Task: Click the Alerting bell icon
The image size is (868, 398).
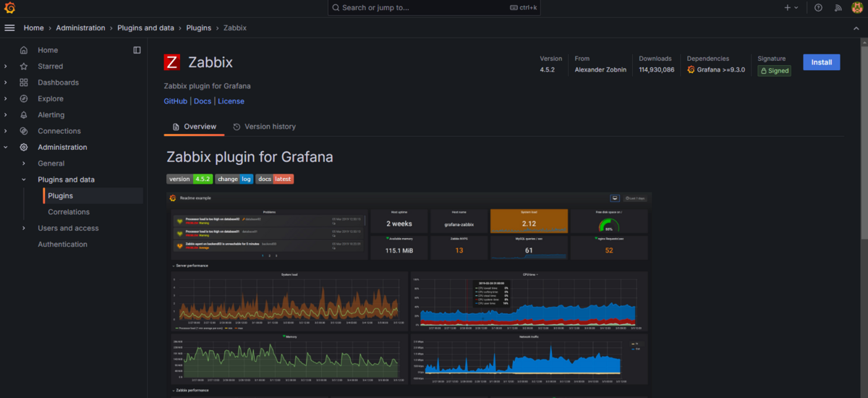Action: coord(24,114)
